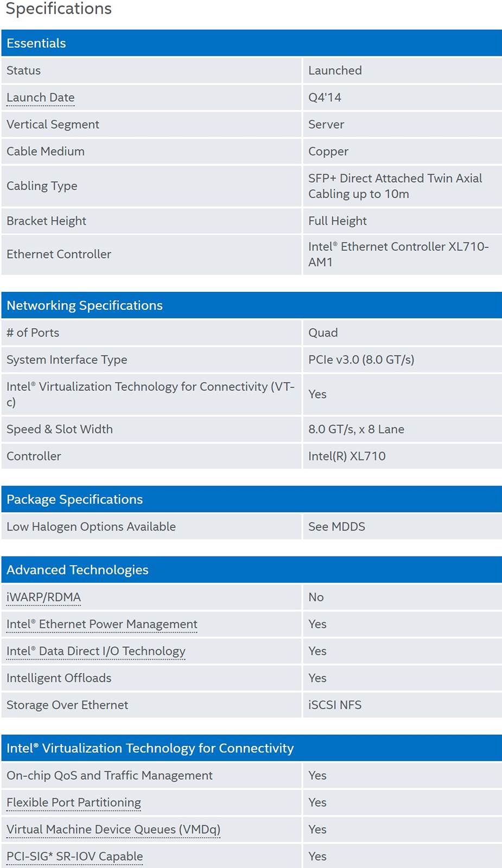This screenshot has width=502, height=868.
Task: Select the Package Specifications section header
Action: tap(75, 500)
